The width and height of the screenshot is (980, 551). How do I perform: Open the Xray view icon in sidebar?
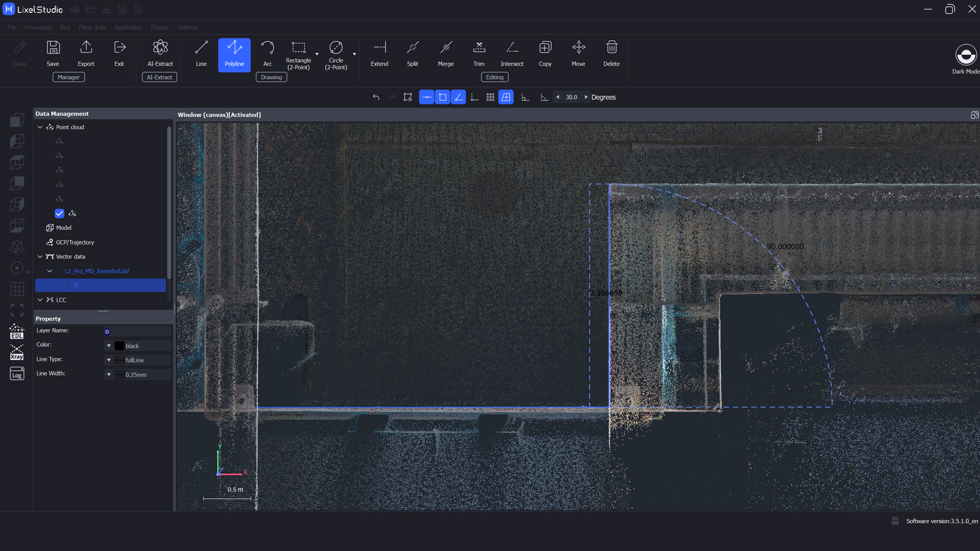(x=17, y=353)
